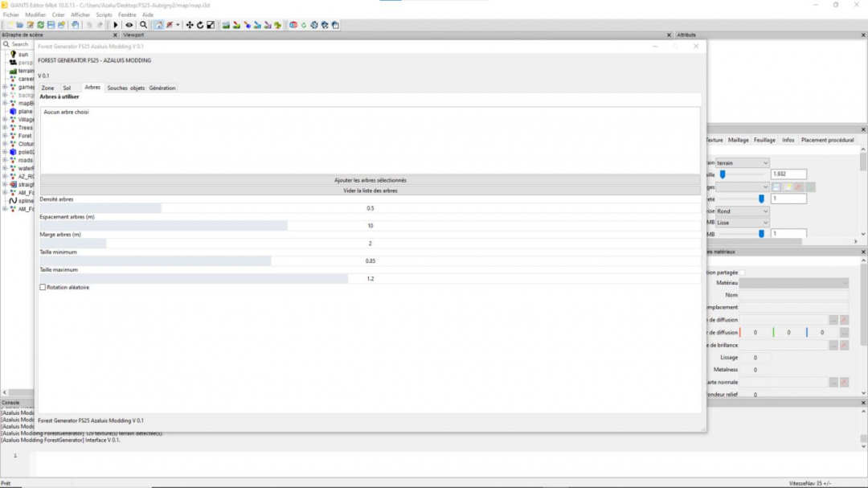Open the Rond shape dropdown
This screenshot has width=868, height=488.
743,211
